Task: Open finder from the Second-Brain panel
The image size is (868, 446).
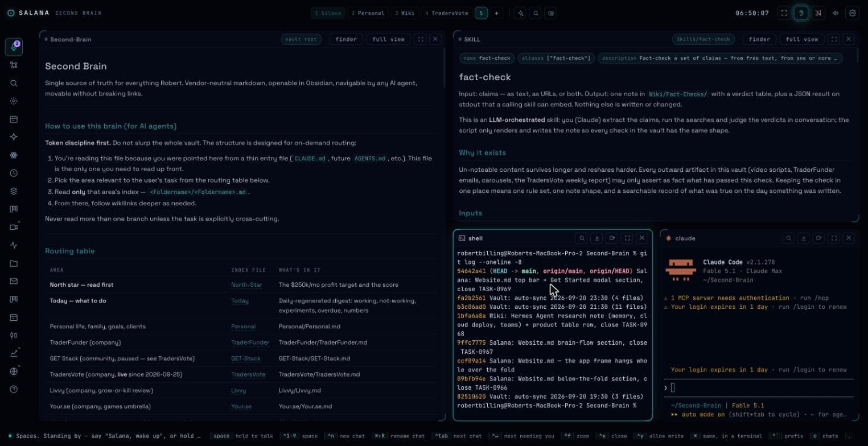Action: tap(346, 39)
